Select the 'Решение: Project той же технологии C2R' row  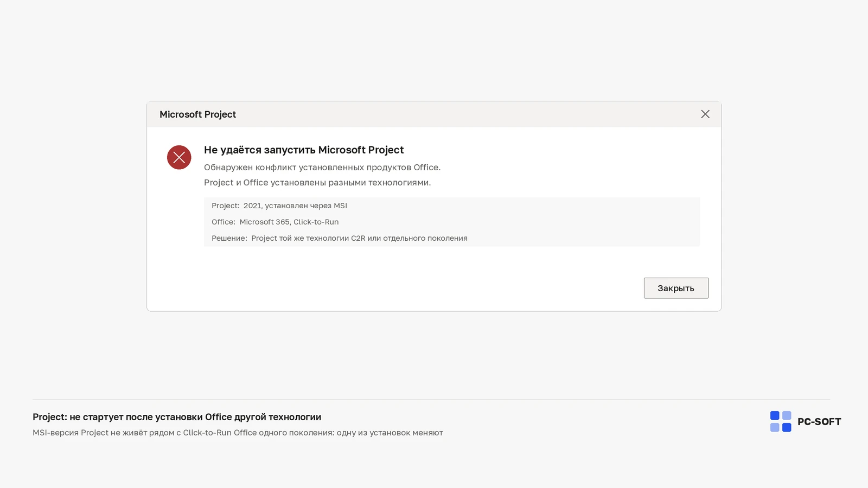pos(452,238)
